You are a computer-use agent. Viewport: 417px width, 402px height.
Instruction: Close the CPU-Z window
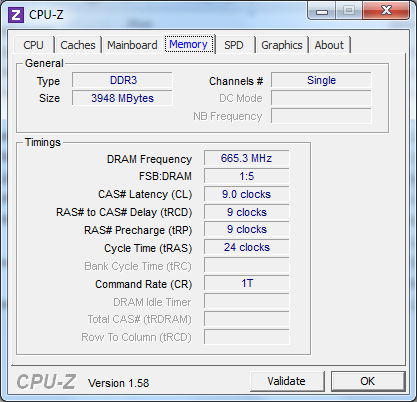(386, 11)
